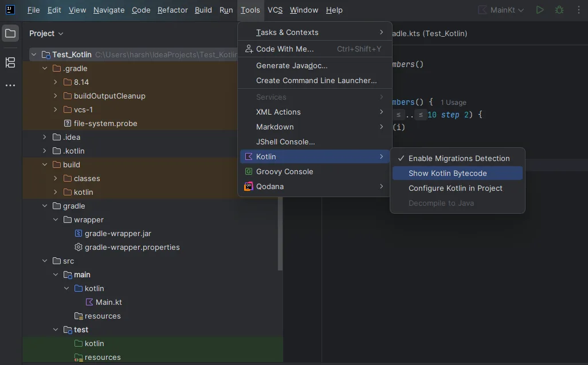This screenshot has height=365, width=588.
Task: Collapse the build folder chevron
Action: (x=45, y=164)
